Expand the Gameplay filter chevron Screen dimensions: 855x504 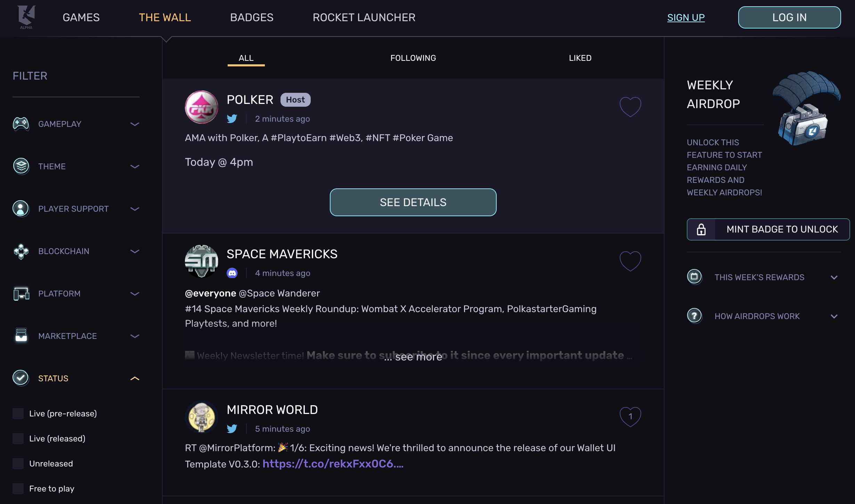tap(135, 124)
